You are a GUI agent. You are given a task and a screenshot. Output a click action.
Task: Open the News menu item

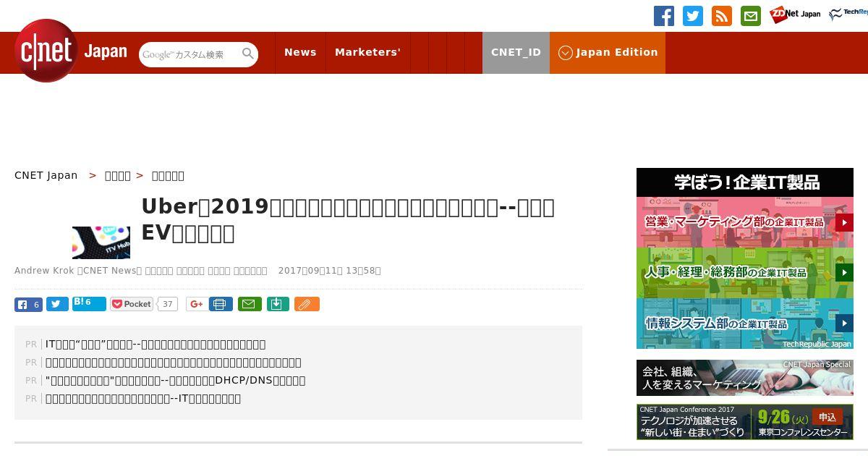tap(300, 52)
